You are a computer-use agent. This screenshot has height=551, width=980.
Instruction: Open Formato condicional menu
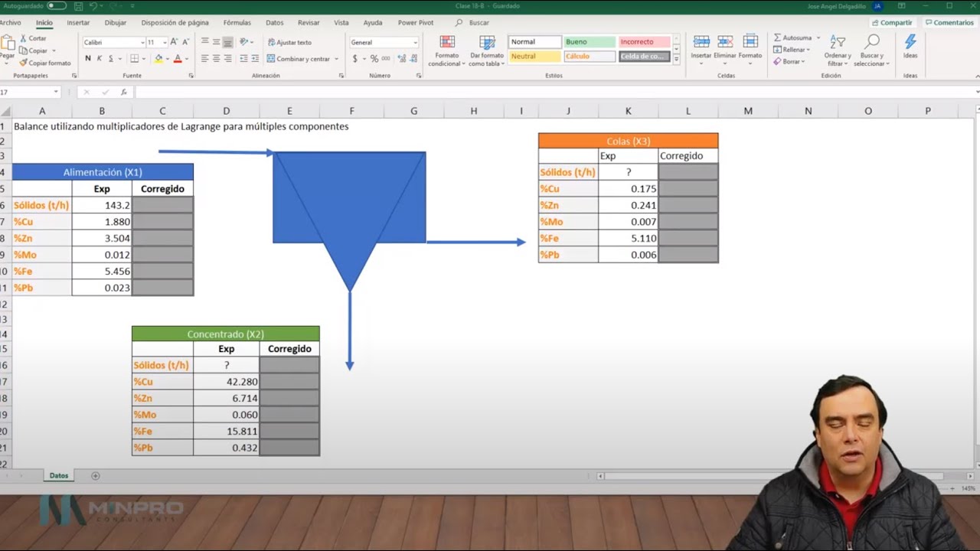click(447, 51)
